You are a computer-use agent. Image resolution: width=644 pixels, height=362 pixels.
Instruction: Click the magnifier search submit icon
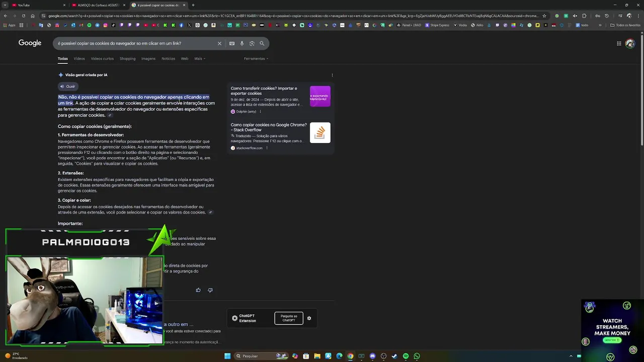click(x=262, y=43)
